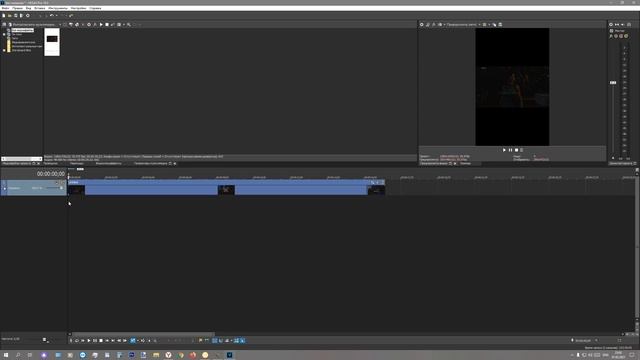640x360 pixels.
Task: Open the third menu in the menu bar
Action: (x=29, y=8)
